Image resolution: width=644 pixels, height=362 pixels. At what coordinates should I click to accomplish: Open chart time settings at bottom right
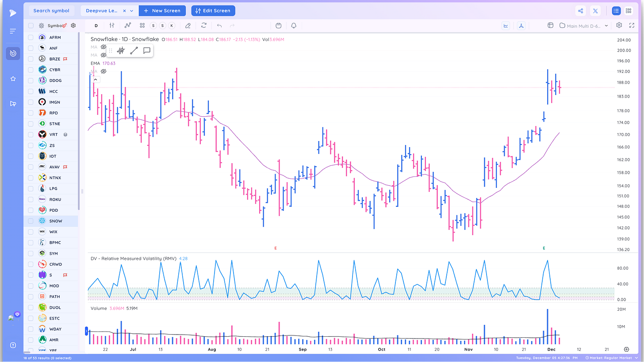click(626, 349)
